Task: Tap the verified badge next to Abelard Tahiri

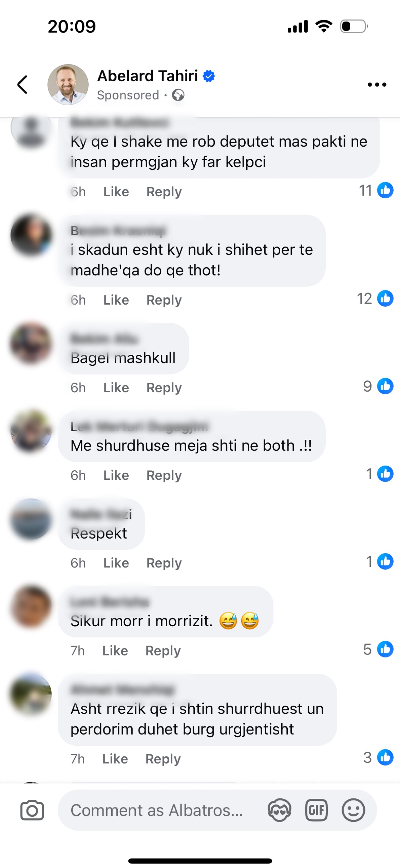Action: point(209,76)
